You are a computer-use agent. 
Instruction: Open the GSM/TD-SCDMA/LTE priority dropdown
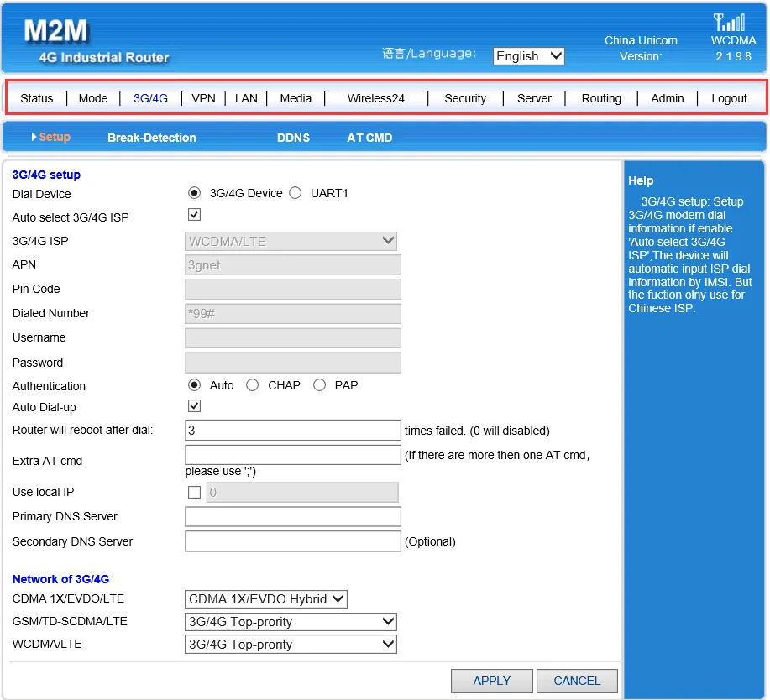[291, 622]
